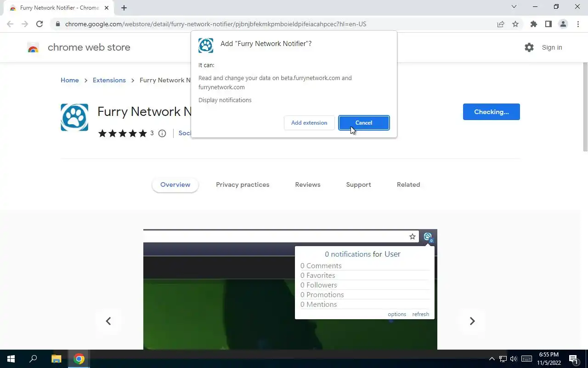
Task: Open the volume tray icon
Action: [514, 359]
